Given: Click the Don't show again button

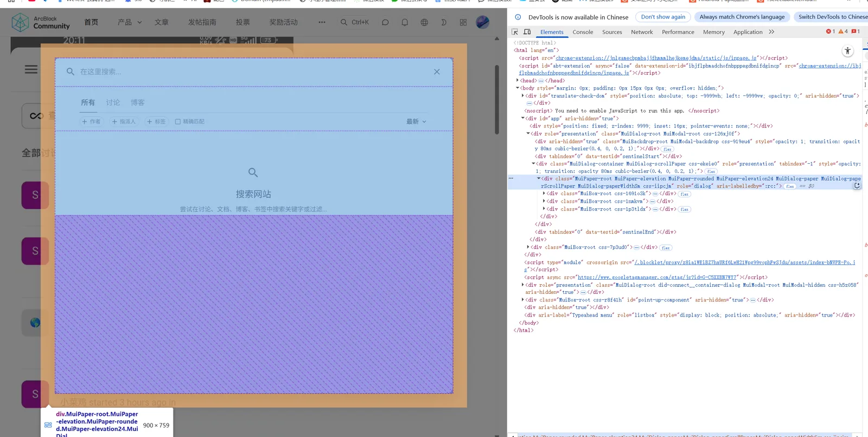Looking at the screenshot, I should tap(663, 17).
